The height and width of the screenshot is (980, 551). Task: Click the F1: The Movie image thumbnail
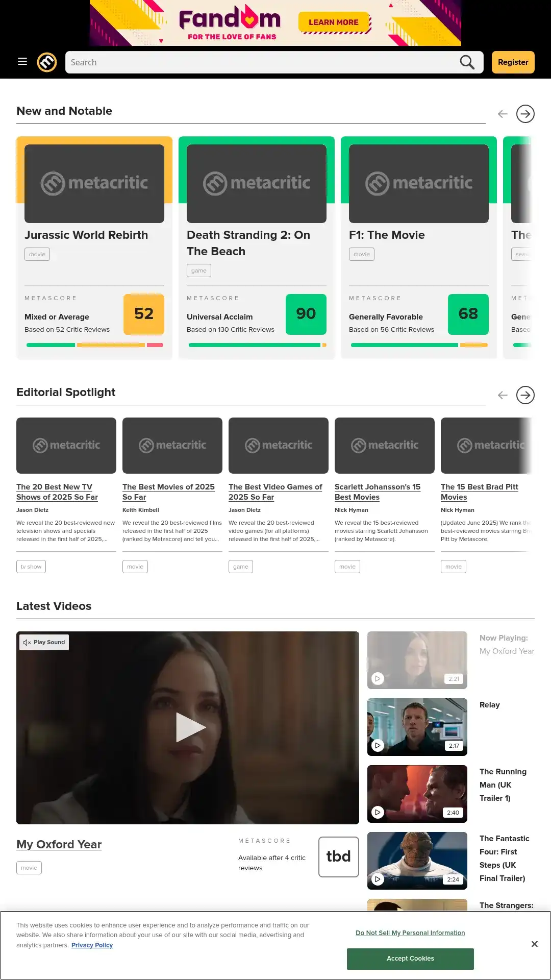click(x=419, y=184)
